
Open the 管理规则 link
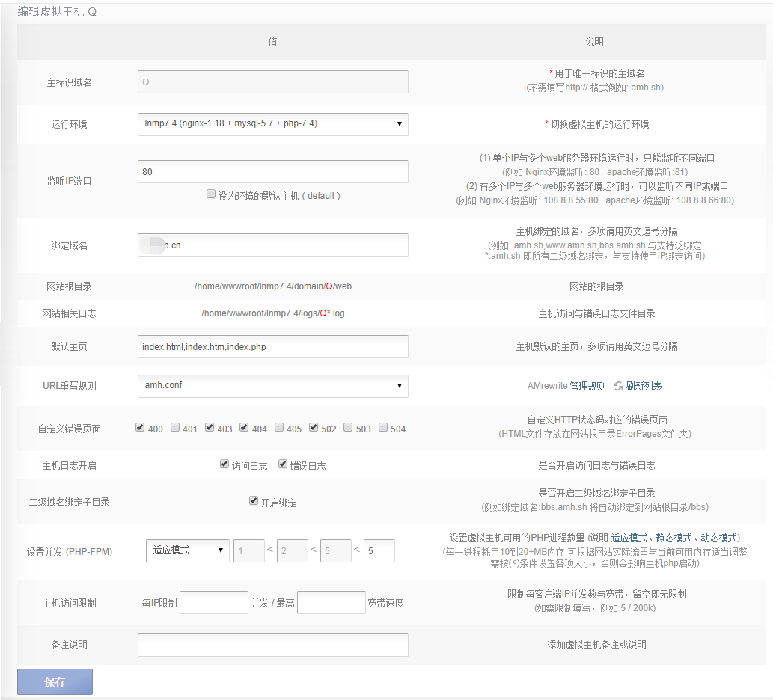pyautogui.click(x=587, y=386)
